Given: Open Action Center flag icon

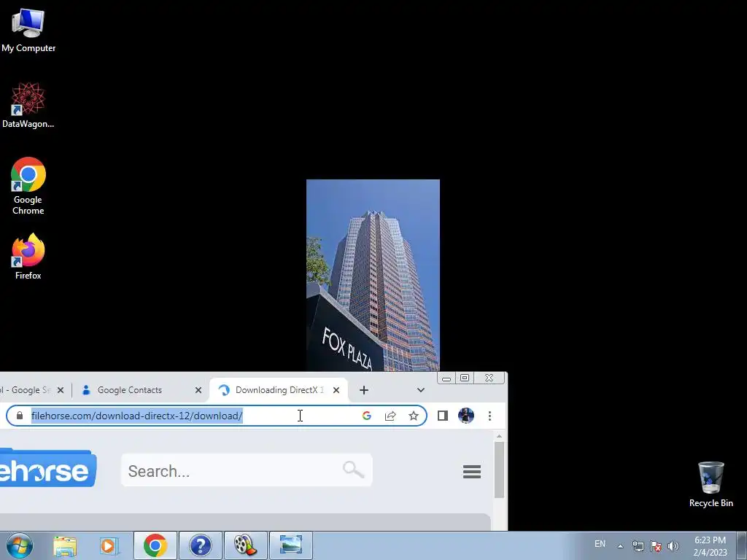Looking at the screenshot, I should coord(656,546).
